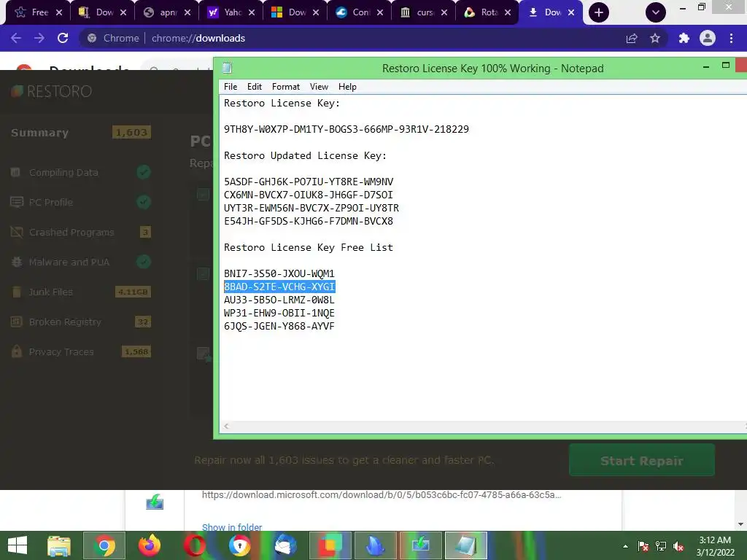
Task: Click Notepad horizontal scrollbar left arrow
Action: click(227, 426)
